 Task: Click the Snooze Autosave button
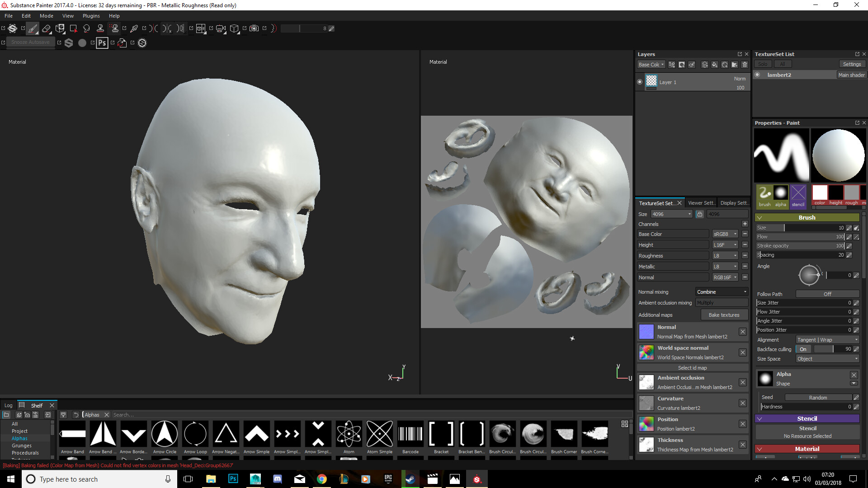[30, 42]
